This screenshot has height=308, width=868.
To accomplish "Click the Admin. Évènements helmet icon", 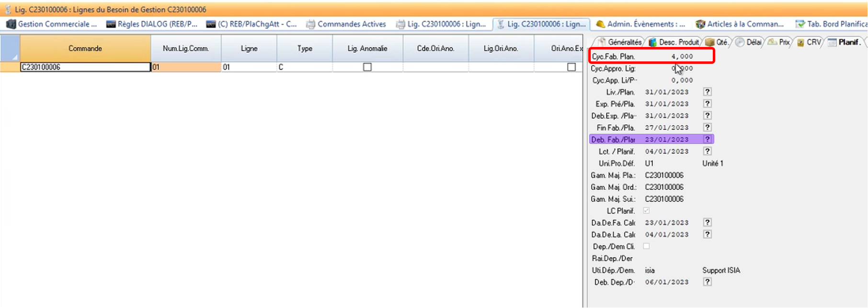I will (x=600, y=24).
